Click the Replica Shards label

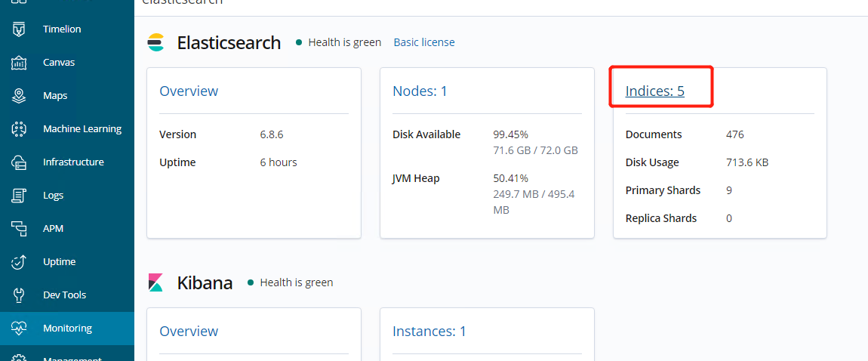click(661, 218)
